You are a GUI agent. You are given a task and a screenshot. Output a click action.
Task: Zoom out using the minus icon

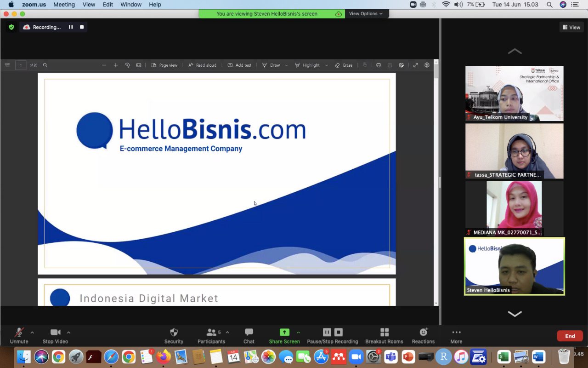click(x=104, y=65)
